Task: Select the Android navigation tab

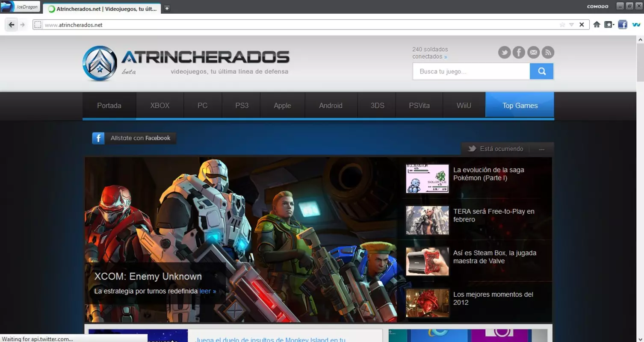Action: pos(331,106)
